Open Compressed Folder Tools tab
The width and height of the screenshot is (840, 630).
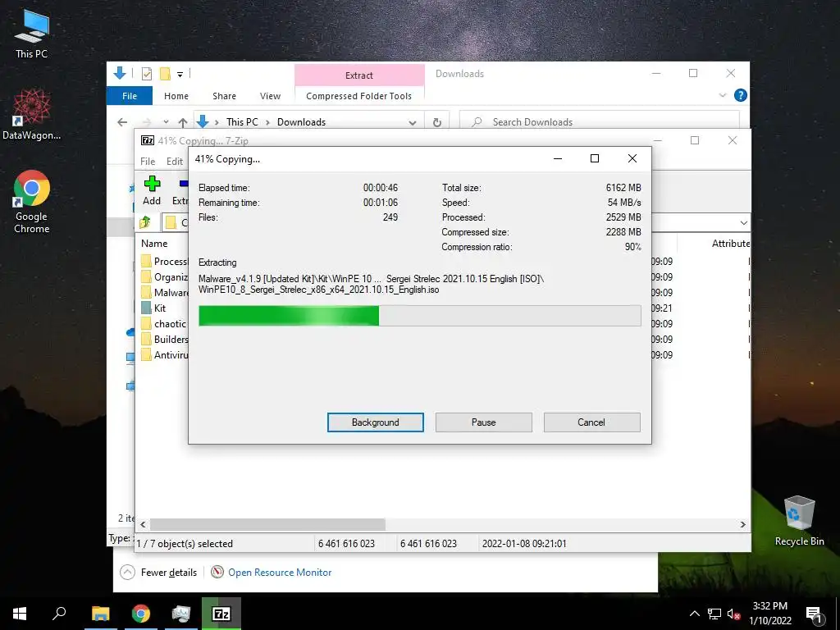click(359, 96)
